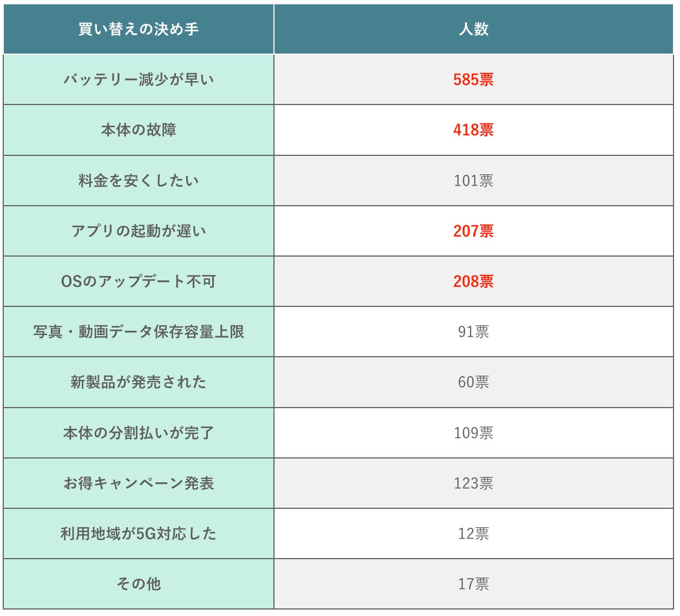Select the その他 row label
The width and height of the screenshot is (680, 616).
(139, 584)
